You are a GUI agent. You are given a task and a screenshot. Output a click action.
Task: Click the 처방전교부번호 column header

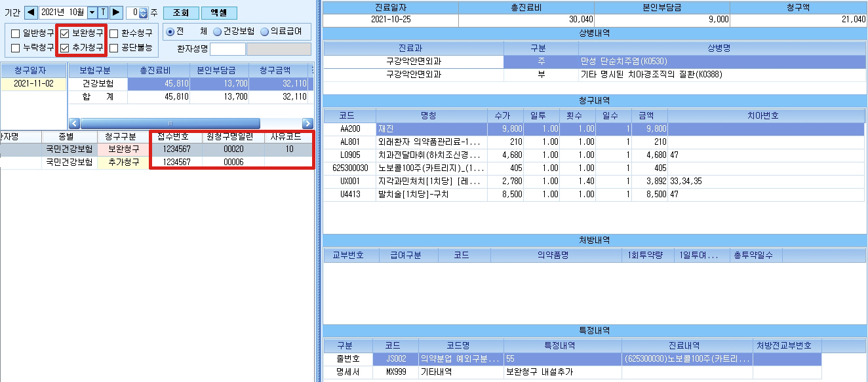[787, 345]
